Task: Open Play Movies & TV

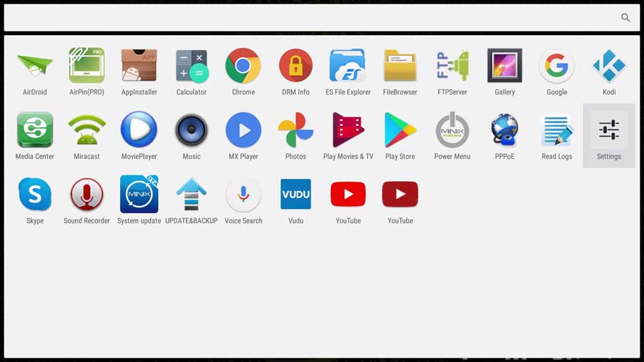Action: point(348,129)
